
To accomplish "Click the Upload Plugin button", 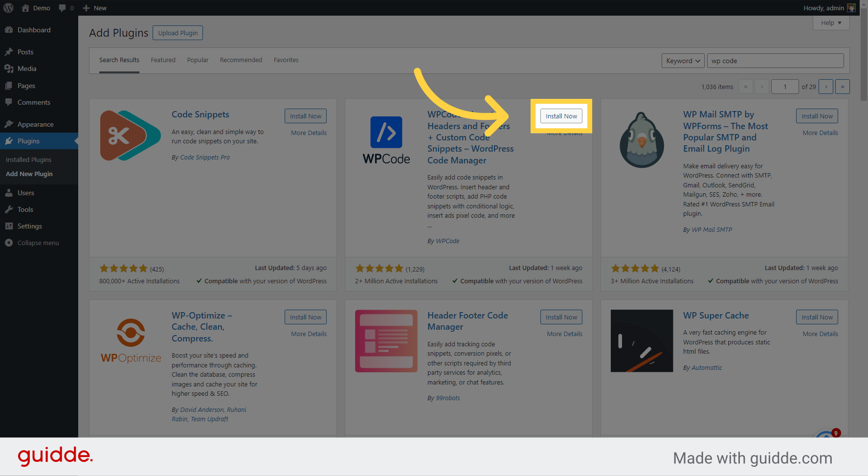I will coord(178,33).
